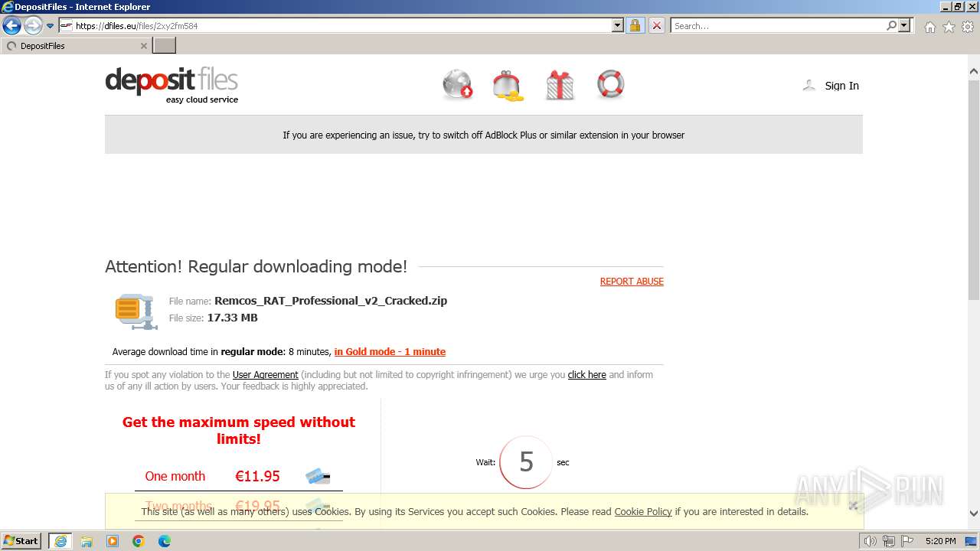Expand the address bar autocomplete dropdown

[618, 26]
